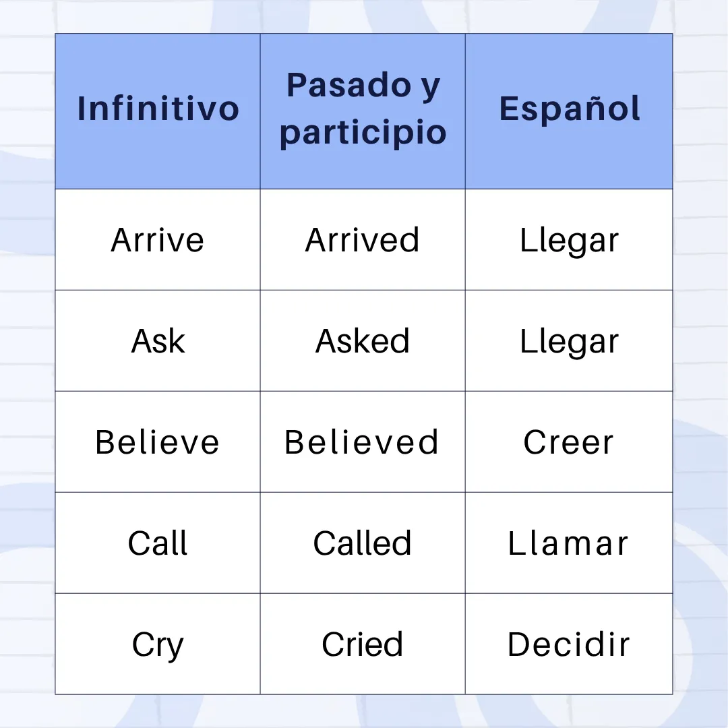Select the Infinitivo column header
Screen dimensions: 728x728
pyautogui.click(x=158, y=111)
